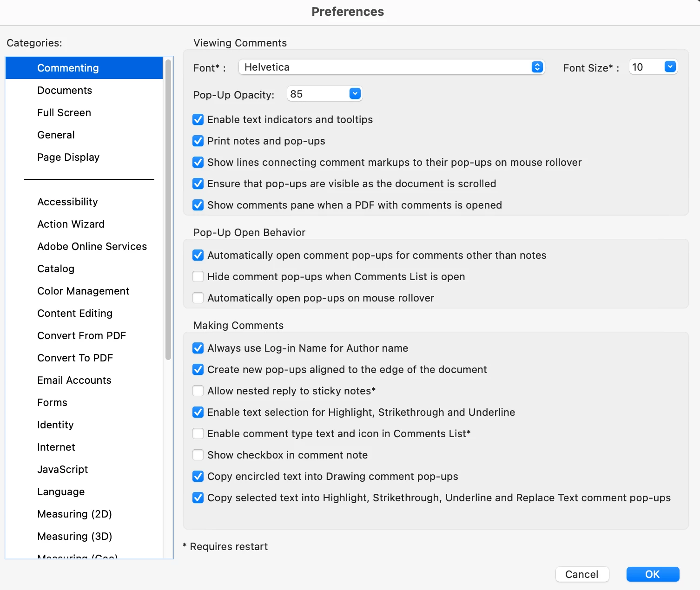The image size is (700, 590).
Task: Select the Documents category
Action: [x=65, y=91]
